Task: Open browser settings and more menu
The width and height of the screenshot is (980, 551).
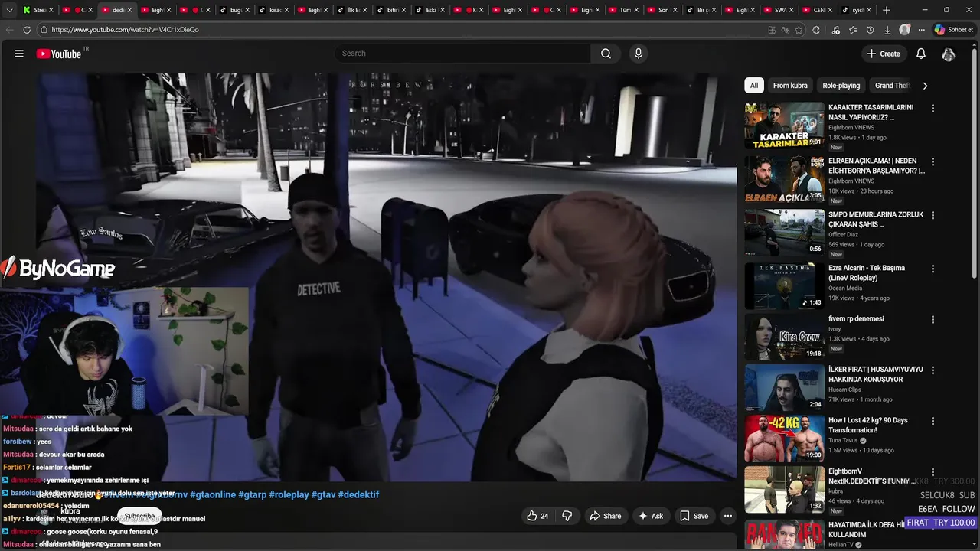Action: 921,30
